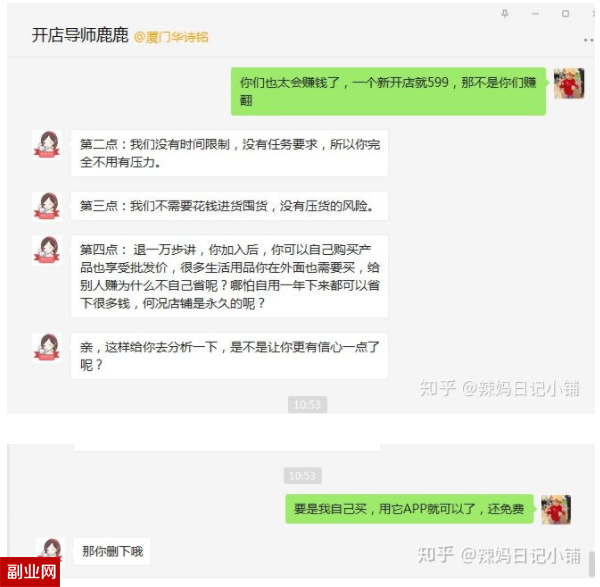Pin the chat window with the pin icon
This screenshot has height=587, width=600.
pyautogui.click(x=505, y=14)
